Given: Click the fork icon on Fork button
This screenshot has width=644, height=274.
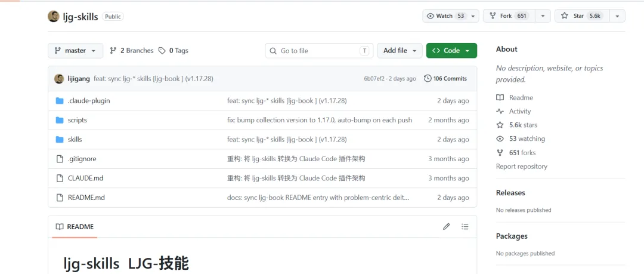Looking at the screenshot, I should click(x=493, y=16).
